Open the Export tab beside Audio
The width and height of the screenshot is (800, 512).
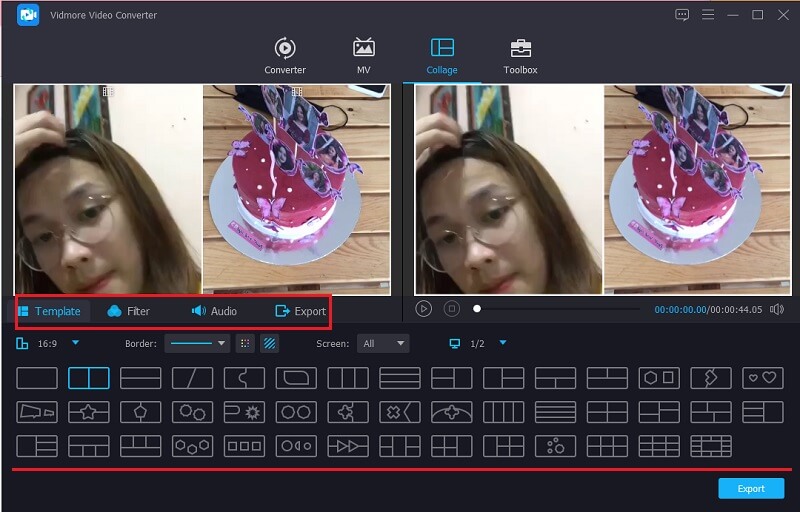coord(300,311)
